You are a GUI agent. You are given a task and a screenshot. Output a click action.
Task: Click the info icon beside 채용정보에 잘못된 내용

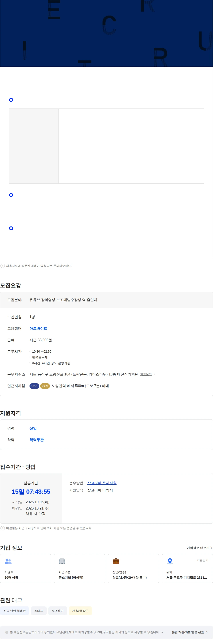2,266
